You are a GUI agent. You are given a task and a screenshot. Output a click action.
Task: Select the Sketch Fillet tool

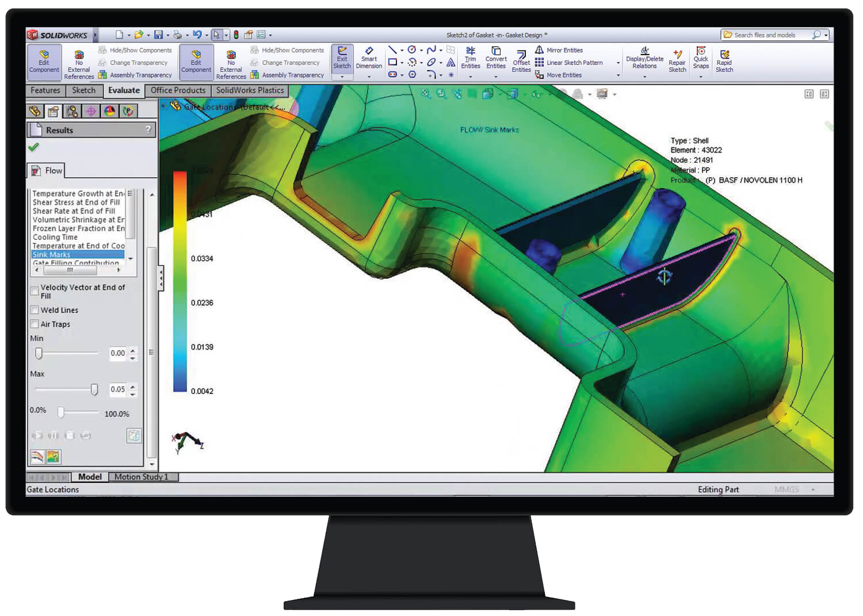point(431,74)
